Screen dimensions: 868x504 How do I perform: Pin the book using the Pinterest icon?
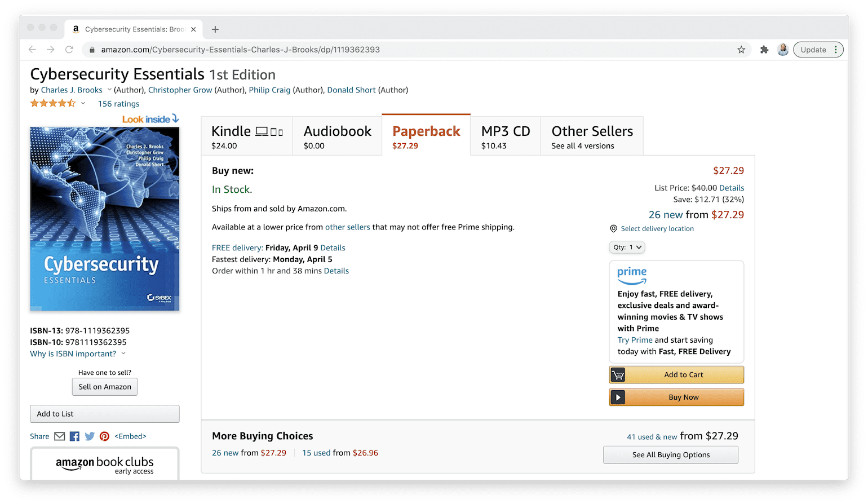[x=104, y=436]
